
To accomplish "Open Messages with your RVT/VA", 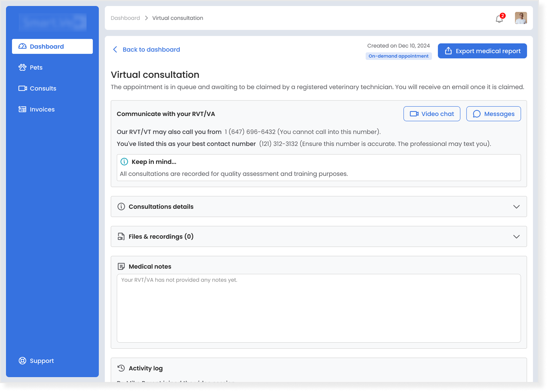I will point(493,114).
